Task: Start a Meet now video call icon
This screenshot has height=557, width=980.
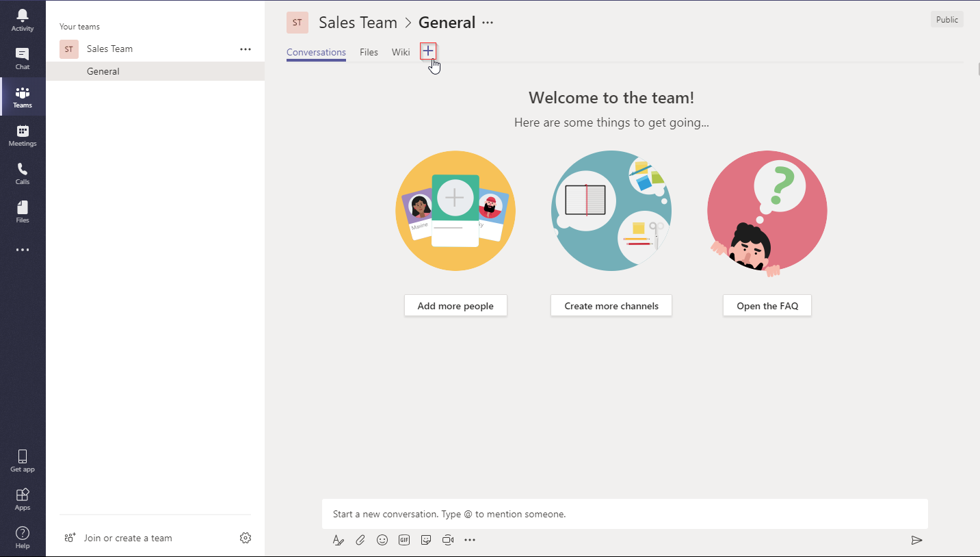Action: coord(448,540)
